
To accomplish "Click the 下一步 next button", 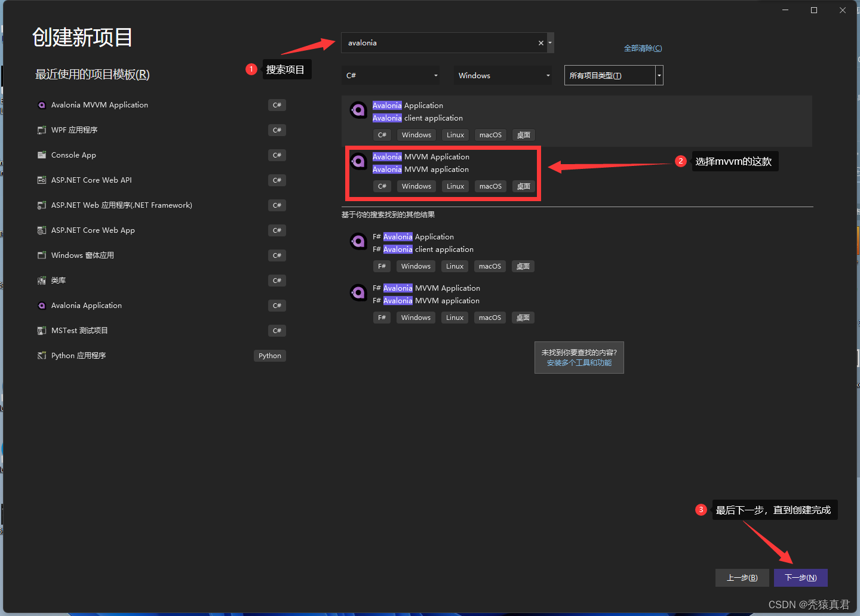I will point(801,578).
